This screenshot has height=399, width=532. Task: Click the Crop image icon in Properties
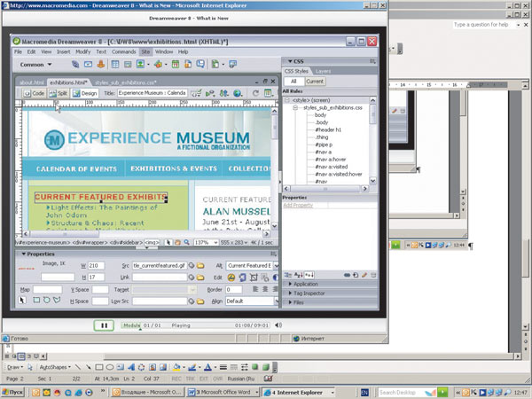[254, 278]
